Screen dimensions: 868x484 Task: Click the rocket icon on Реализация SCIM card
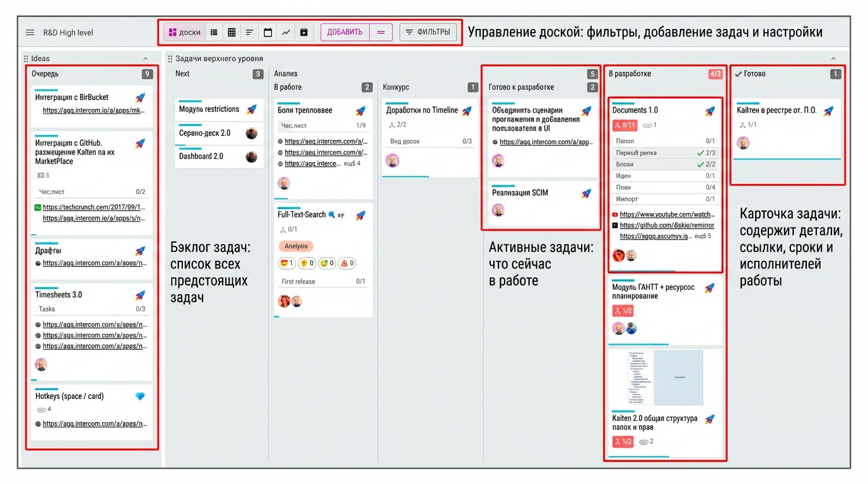click(x=586, y=193)
